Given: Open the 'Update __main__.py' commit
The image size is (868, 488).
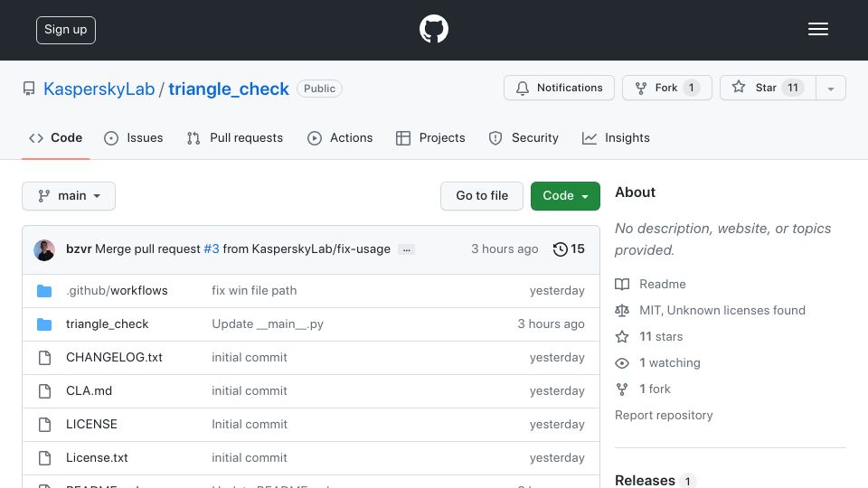Looking at the screenshot, I should tap(268, 324).
